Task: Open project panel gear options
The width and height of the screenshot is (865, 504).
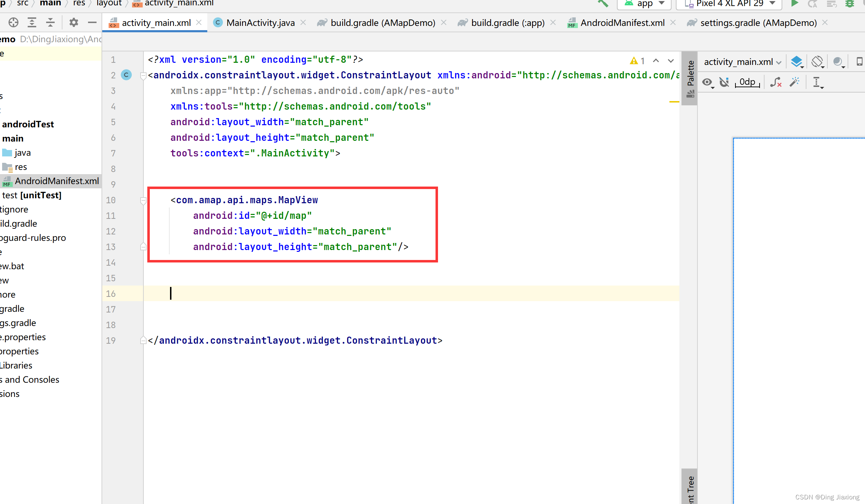Action: (73, 23)
